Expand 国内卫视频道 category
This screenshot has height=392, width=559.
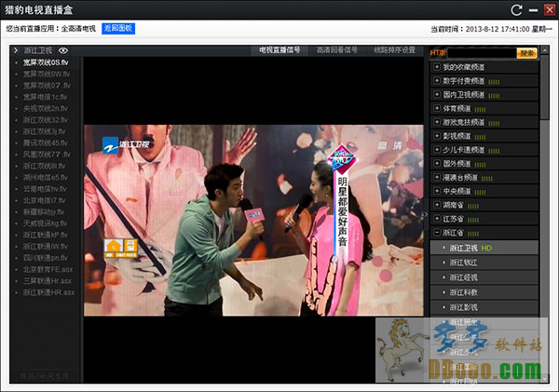click(x=484, y=95)
